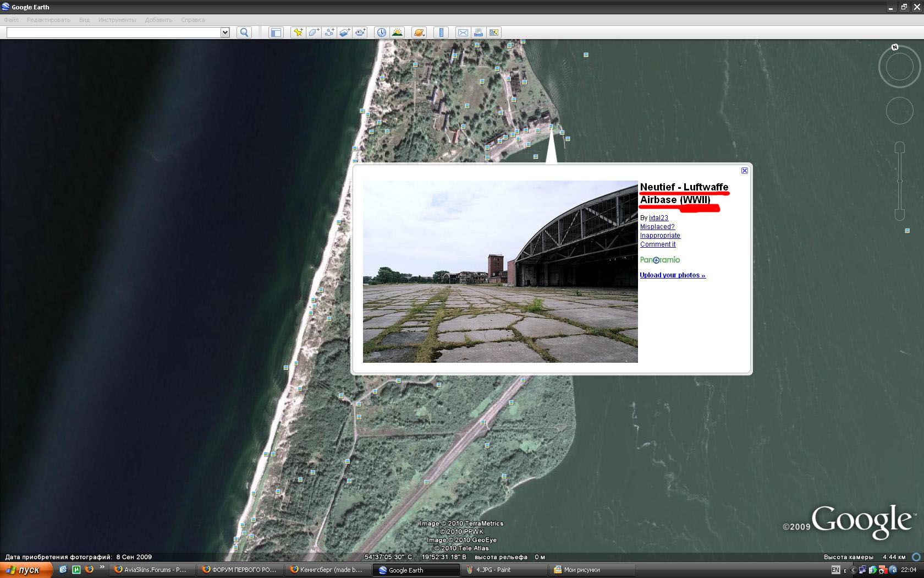Click the longitude 19°52'31.18" В readout

click(x=444, y=557)
